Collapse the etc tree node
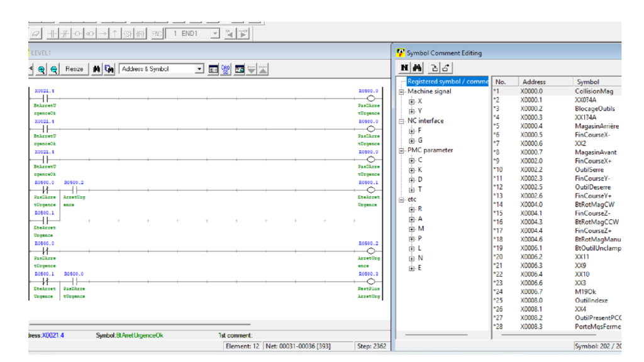Image resolution: width=644 pixels, height=362 pixels. click(x=402, y=200)
